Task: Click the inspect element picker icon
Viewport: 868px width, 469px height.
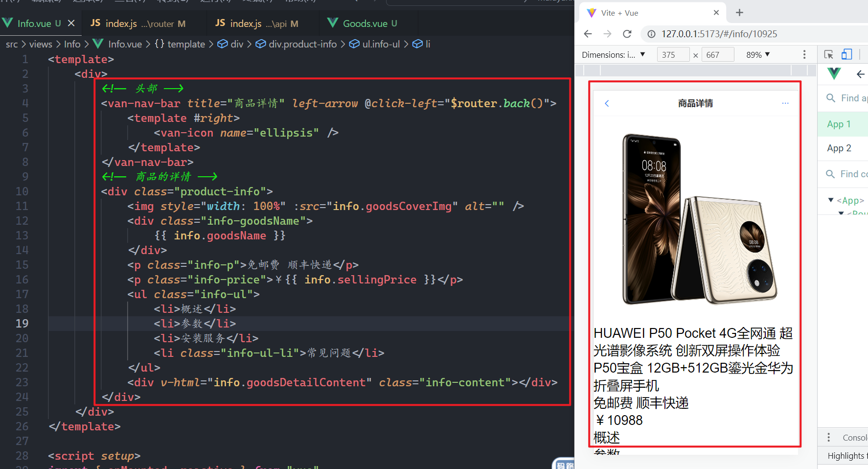Action: tap(828, 55)
